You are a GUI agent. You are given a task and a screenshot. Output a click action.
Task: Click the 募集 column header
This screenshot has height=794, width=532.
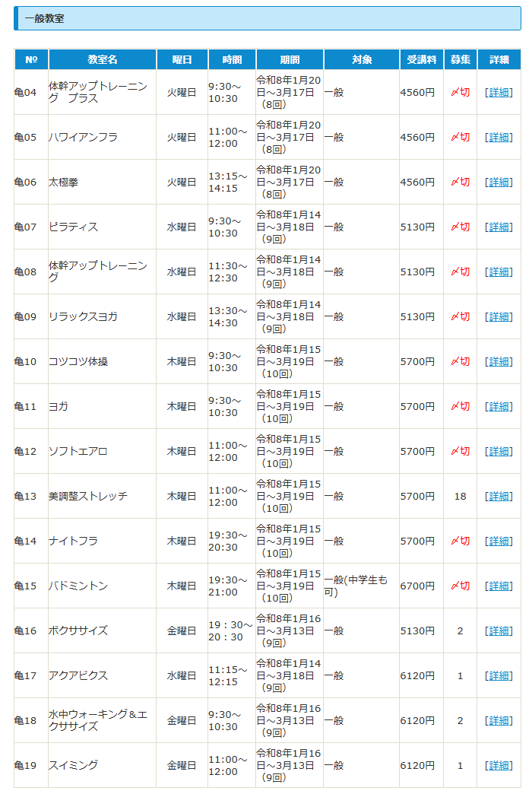pos(460,59)
